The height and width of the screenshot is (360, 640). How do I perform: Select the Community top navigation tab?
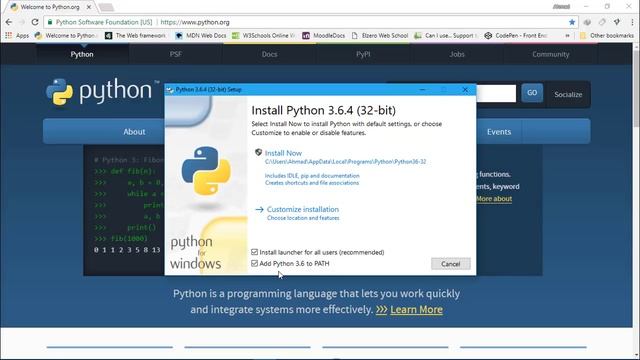click(x=551, y=54)
